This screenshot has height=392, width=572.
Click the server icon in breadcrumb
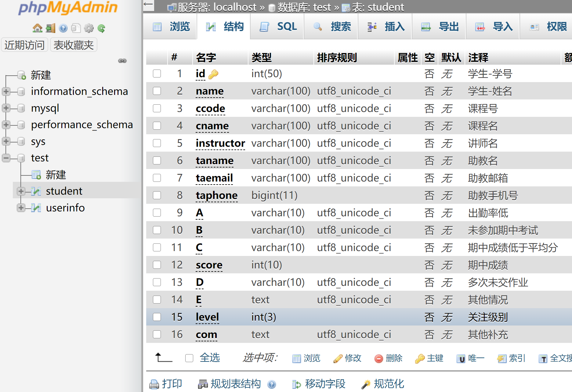[172, 8]
